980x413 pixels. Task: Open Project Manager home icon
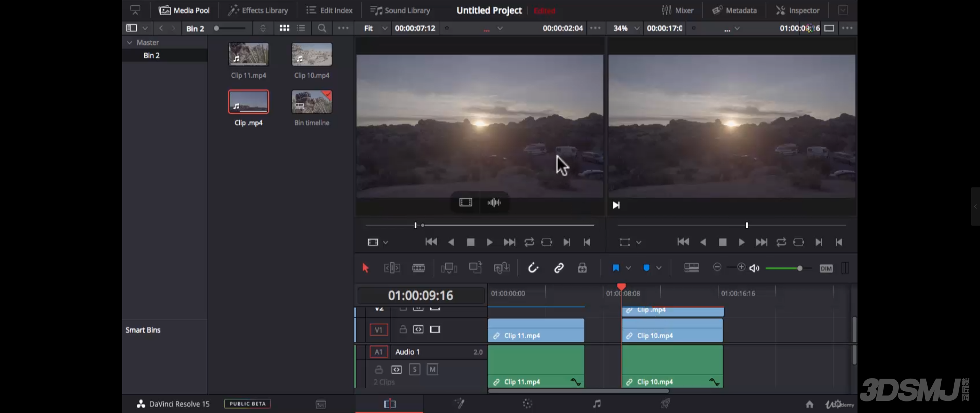pos(809,404)
